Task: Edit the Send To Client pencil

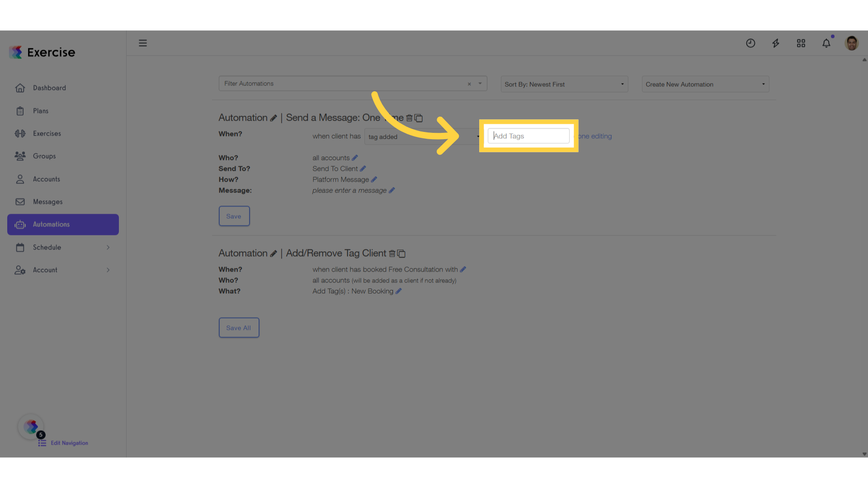Action: coord(363,169)
